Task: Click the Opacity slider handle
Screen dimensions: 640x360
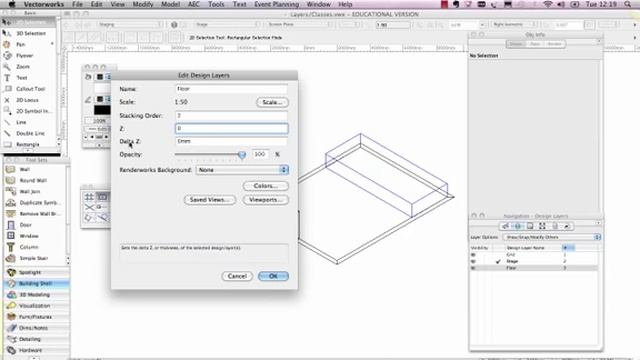Action: pyautogui.click(x=242, y=155)
